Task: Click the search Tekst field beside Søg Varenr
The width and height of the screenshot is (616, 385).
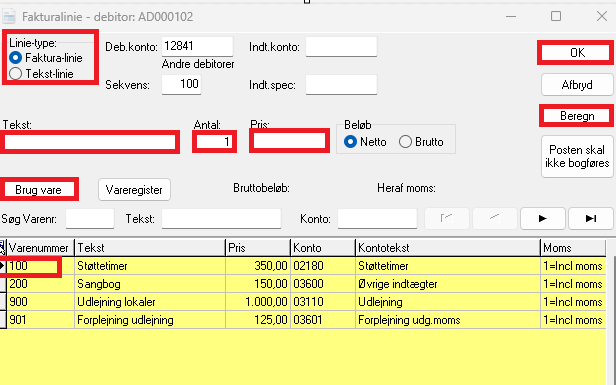Action: pos(221,218)
